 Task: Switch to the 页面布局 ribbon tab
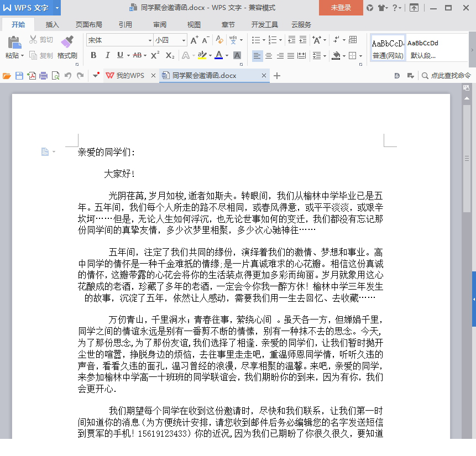coord(88,24)
